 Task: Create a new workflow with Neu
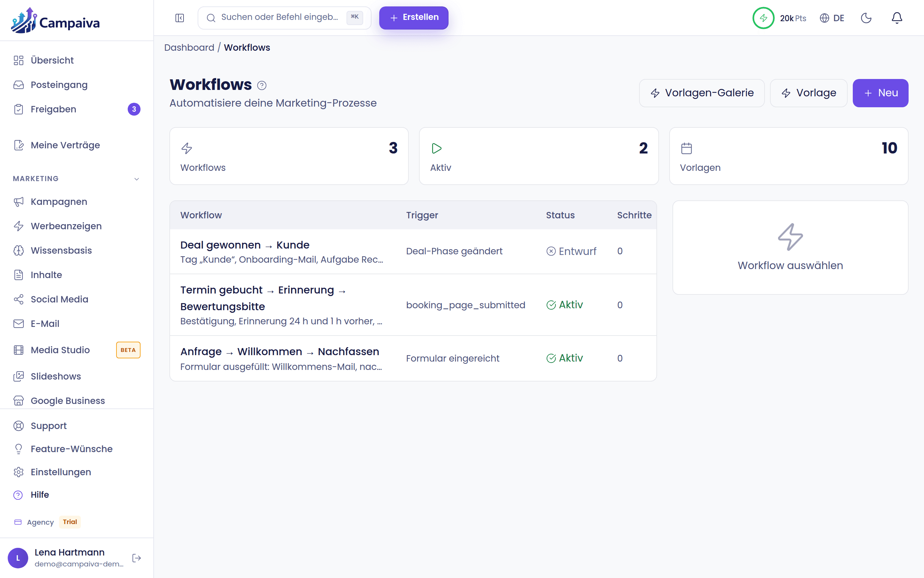click(880, 93)
